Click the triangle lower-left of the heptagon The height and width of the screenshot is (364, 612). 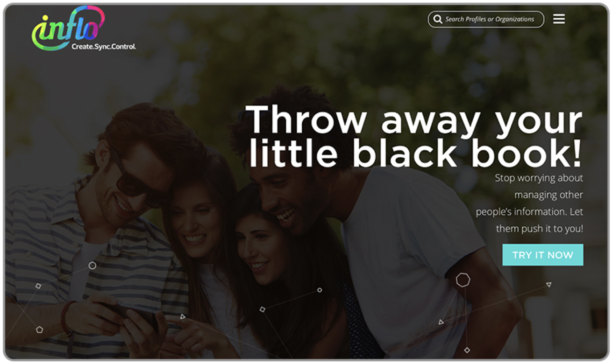tap(441, 322)
